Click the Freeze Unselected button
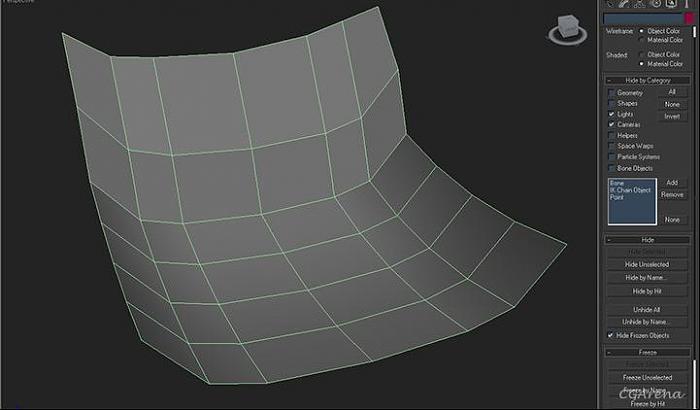 646,377
